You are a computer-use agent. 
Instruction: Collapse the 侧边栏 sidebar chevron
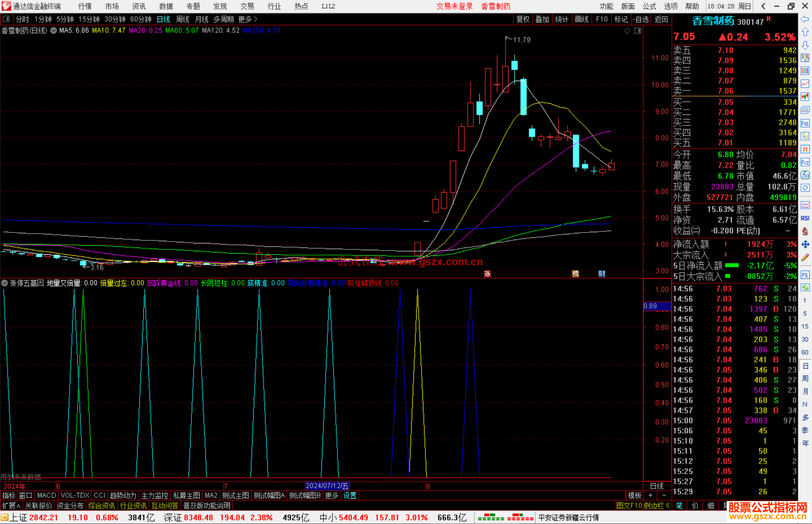668,506
